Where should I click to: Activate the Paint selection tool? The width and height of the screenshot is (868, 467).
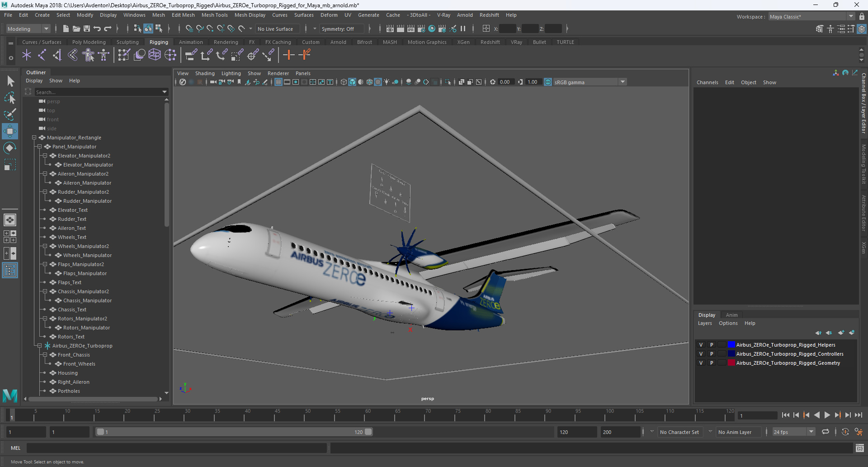point(10,114)
